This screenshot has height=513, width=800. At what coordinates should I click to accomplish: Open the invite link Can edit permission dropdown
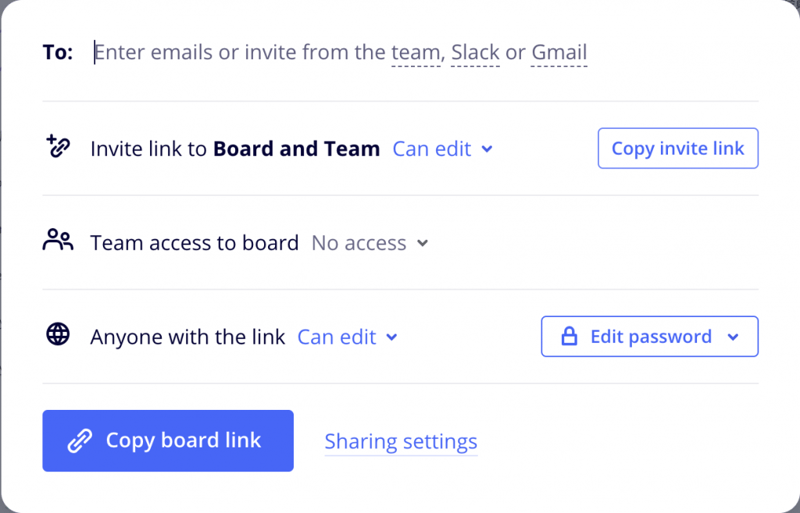pyautogui.click(x=432, y=149)
